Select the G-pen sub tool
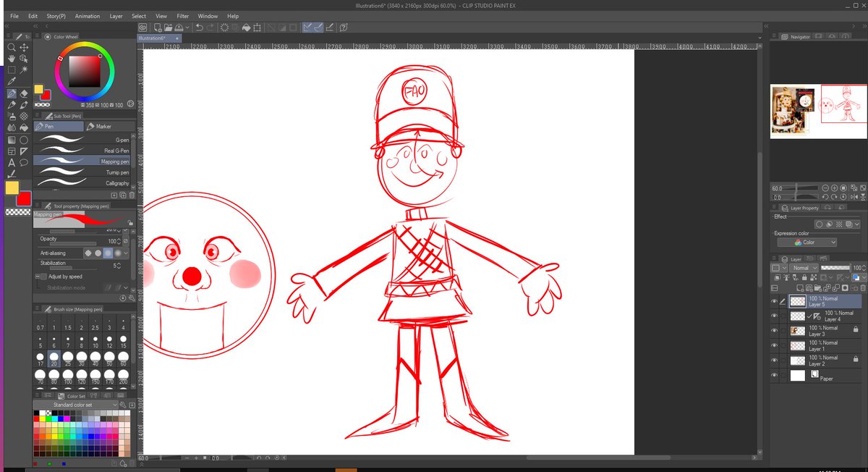 click(x=82, y=139)
